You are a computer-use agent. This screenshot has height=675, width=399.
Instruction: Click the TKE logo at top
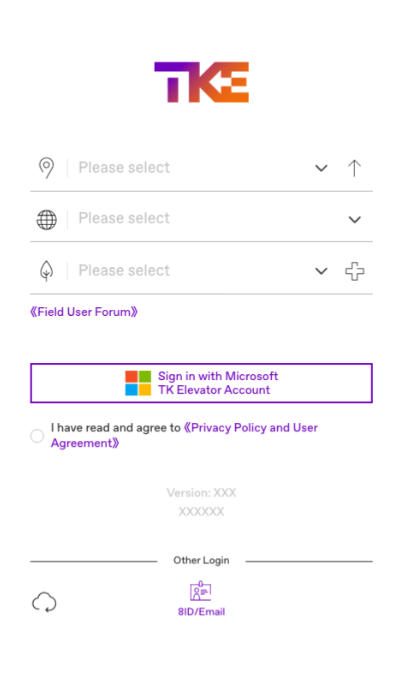[x=201, y=82]
